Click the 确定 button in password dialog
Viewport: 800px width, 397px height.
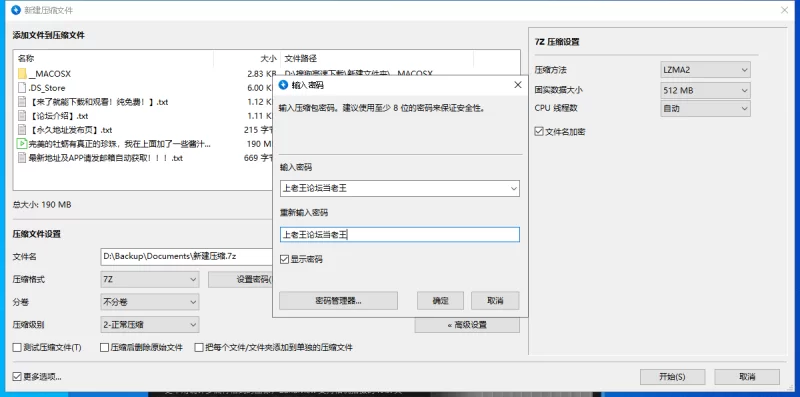(440, 301)
